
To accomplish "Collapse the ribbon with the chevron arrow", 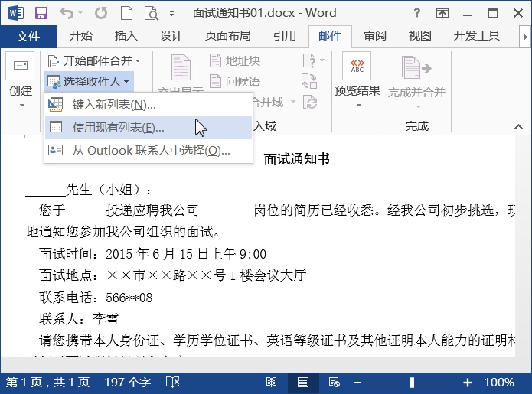I will [518, 127].
